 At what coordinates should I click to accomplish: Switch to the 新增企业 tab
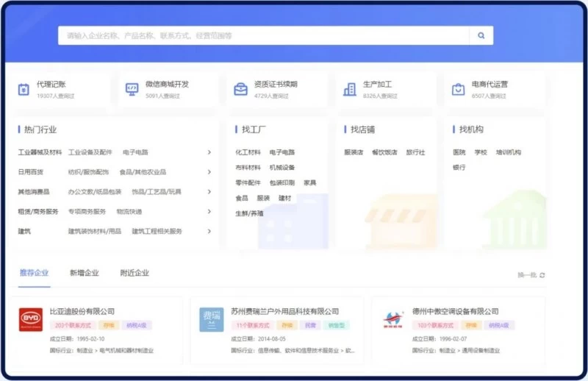(x=84, y=273)
